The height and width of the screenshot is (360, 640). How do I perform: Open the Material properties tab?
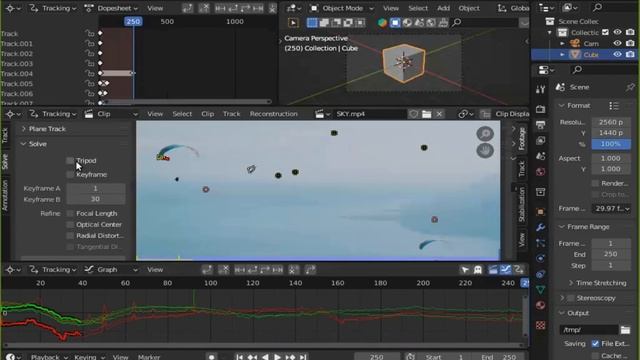point(540,305)
